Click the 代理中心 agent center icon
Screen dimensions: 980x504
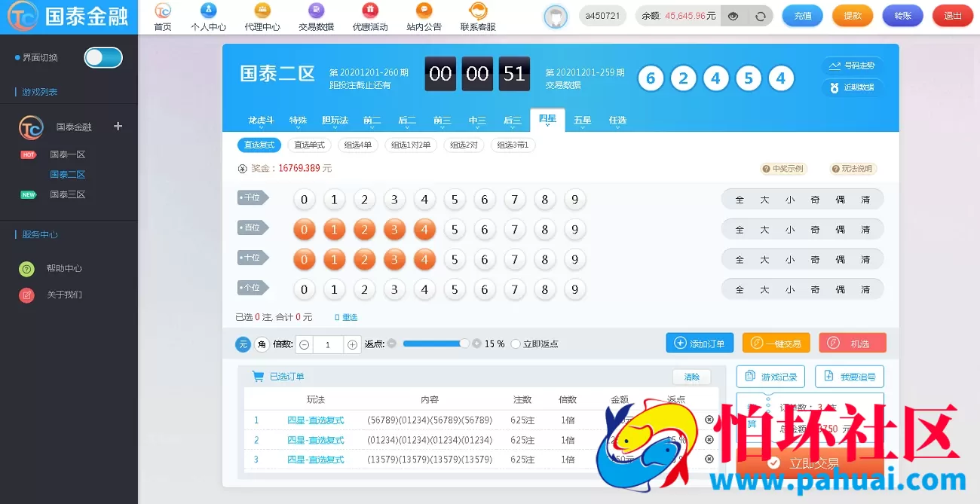coord(262,16)
